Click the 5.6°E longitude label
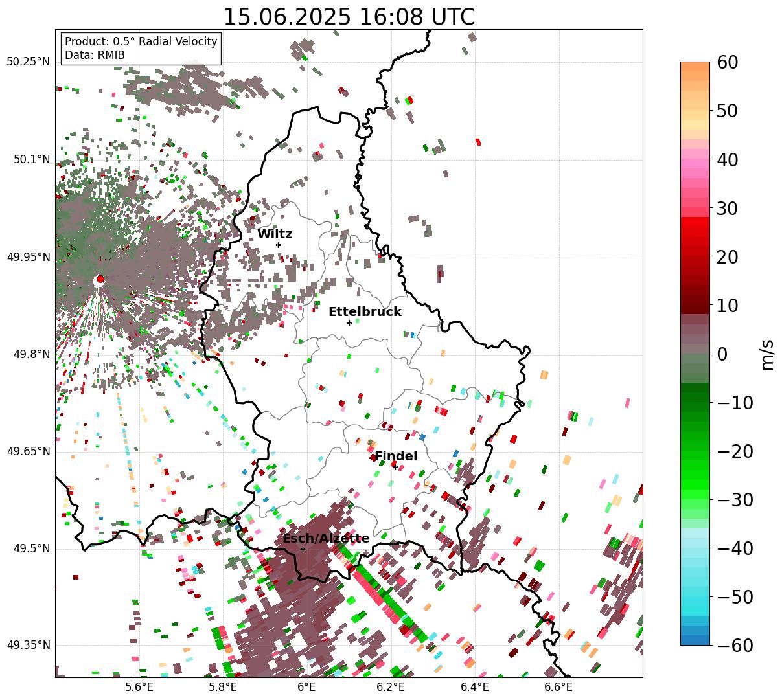The image size is (782, 700). (x=139, y=688)
